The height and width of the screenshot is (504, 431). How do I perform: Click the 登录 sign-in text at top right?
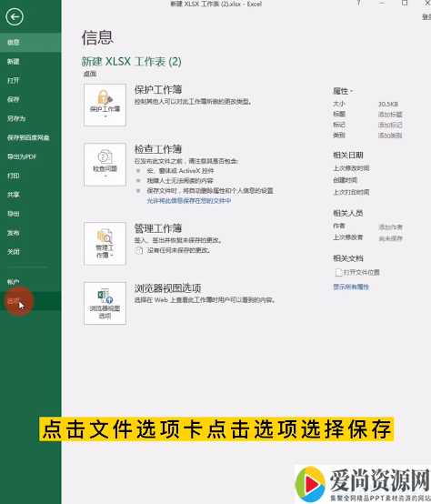[426, 16]
